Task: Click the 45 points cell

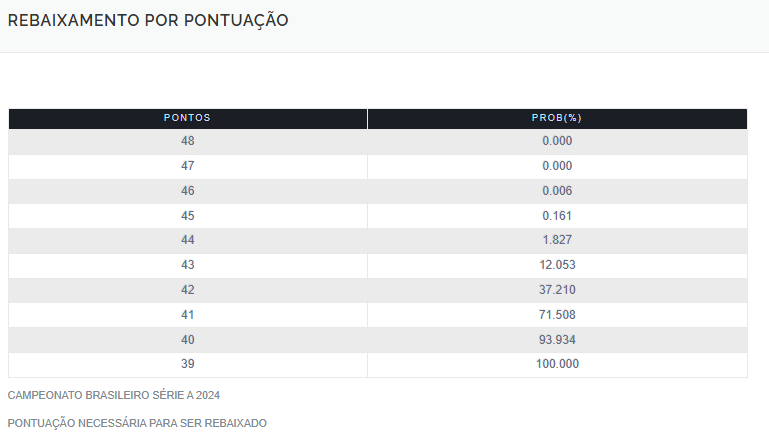Action: coord(187,216)
